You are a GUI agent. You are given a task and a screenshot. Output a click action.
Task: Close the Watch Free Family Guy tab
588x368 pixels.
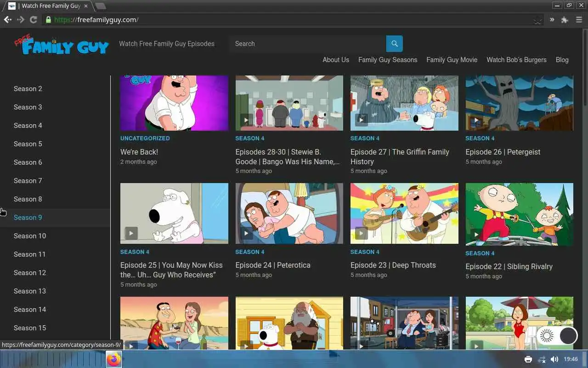(x=85, y=6)
